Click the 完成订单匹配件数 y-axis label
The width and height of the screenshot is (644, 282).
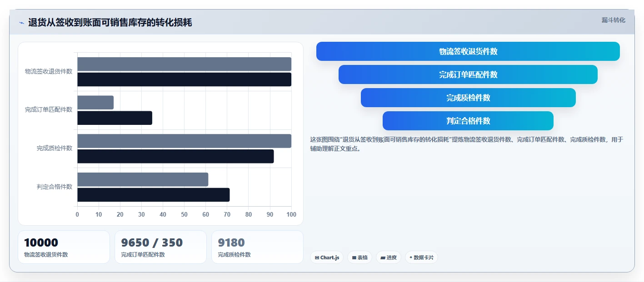pos(49,110)
